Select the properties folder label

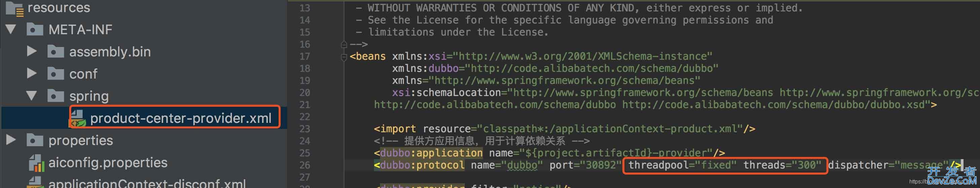coord(81,141)
